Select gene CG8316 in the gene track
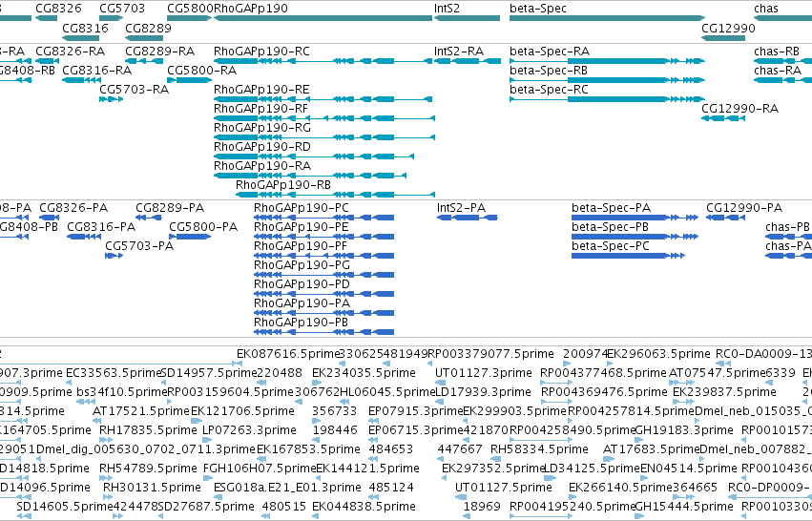812x521 pixels. click(x=85, y=28)
